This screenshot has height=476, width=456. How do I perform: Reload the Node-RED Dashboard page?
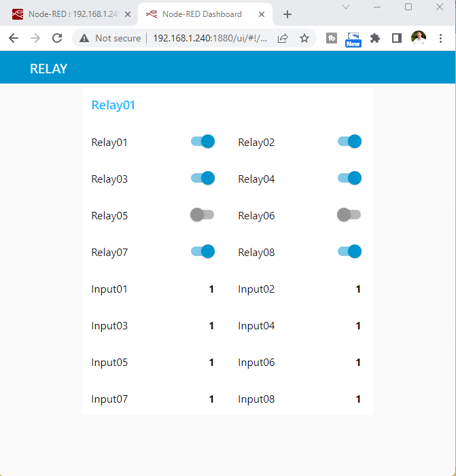57,39
